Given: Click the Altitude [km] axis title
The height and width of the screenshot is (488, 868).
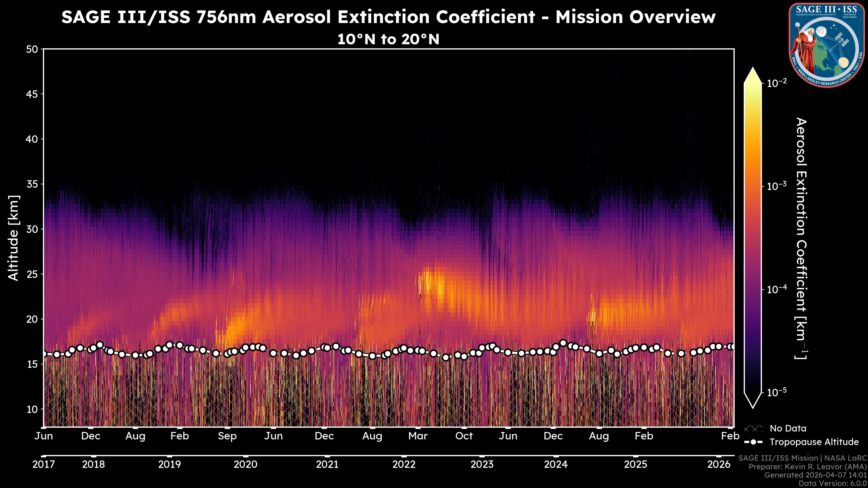Looking at the screenshot, I should [14, 238].
